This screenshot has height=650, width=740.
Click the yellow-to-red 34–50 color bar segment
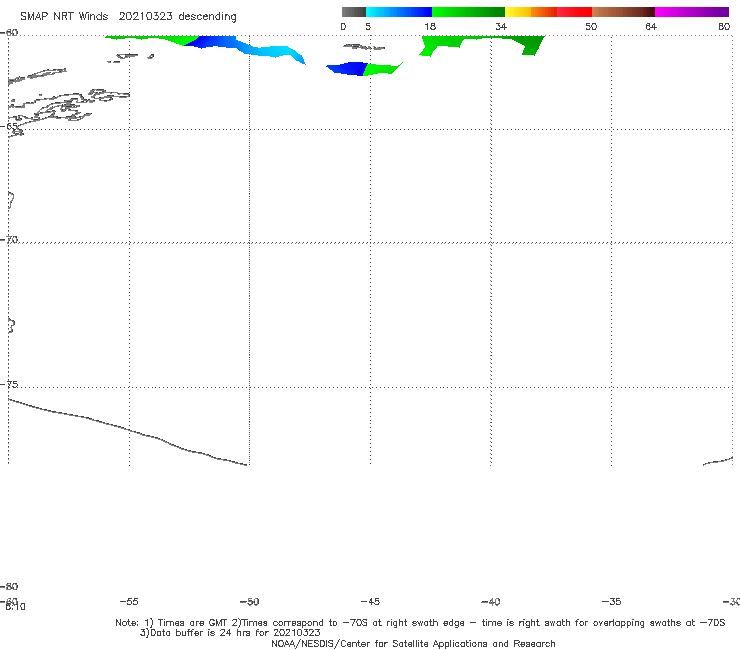coord(548,12)
